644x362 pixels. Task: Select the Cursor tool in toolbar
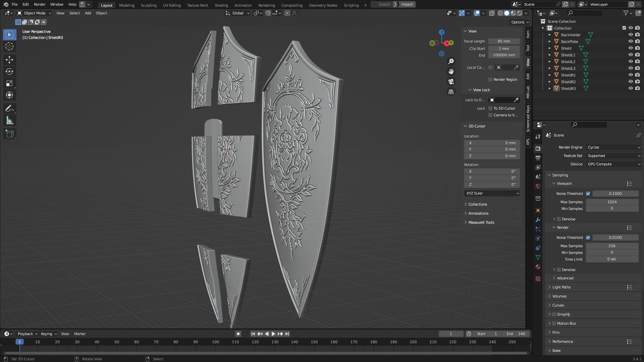point(9,46)
